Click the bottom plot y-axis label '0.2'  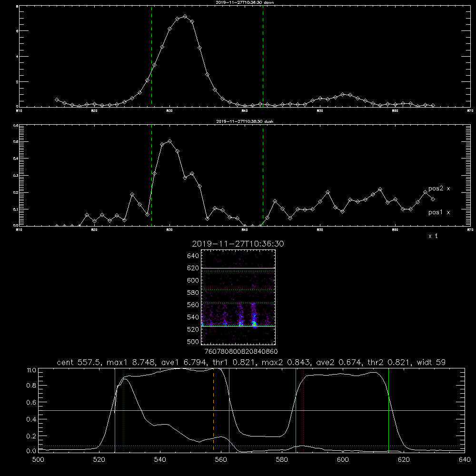[x=31, y=436]
